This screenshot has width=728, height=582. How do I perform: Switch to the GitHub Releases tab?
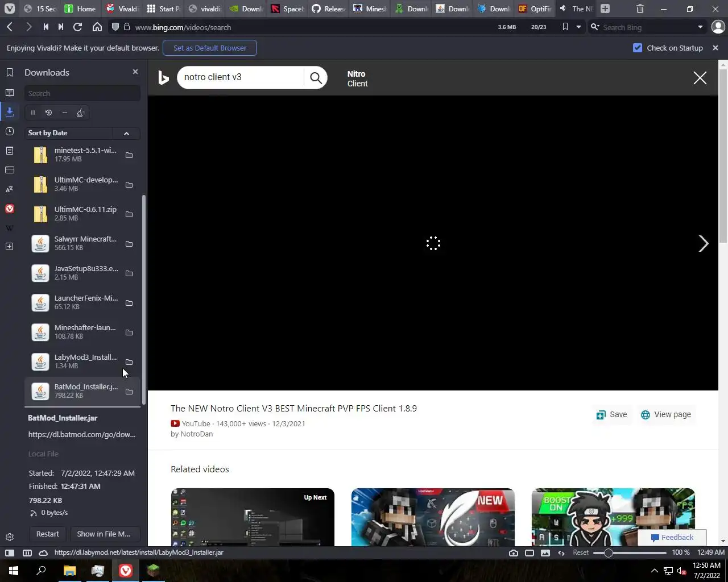coord(329,9)
